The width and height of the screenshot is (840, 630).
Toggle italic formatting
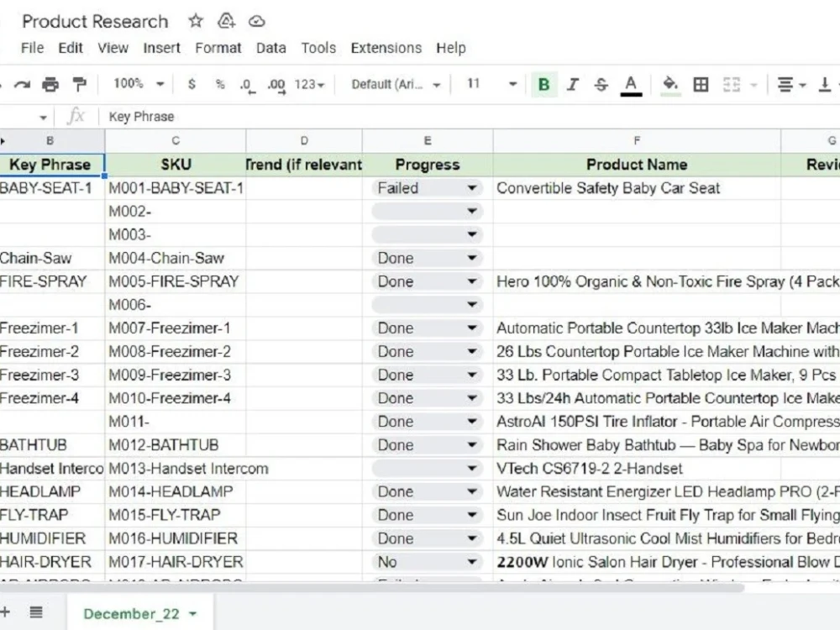(x=573, y=84)
